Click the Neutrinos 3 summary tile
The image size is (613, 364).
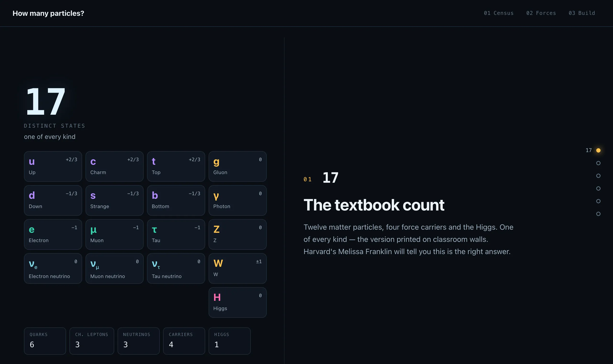(x=139, y=341)
